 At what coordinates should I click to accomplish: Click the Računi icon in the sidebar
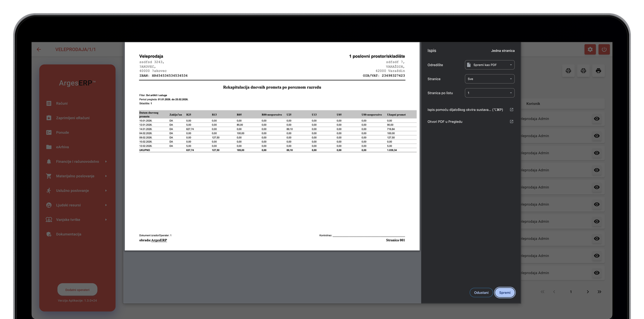tap(49, 104)
